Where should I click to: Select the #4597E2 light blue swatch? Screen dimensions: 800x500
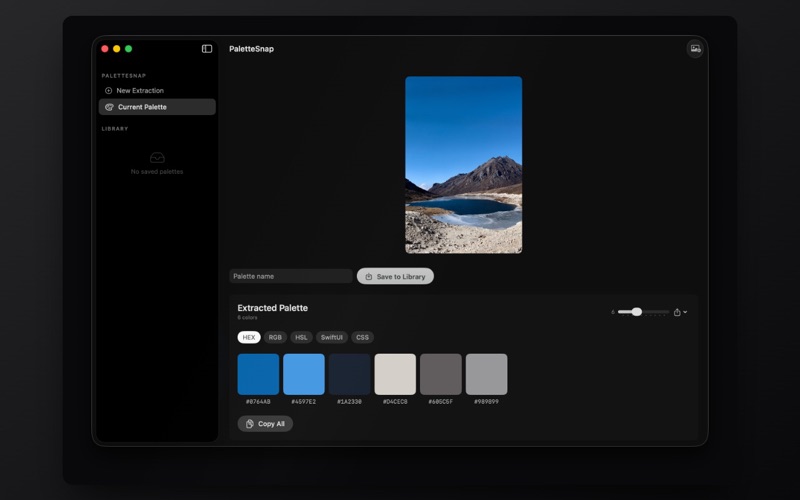[304, 374]
